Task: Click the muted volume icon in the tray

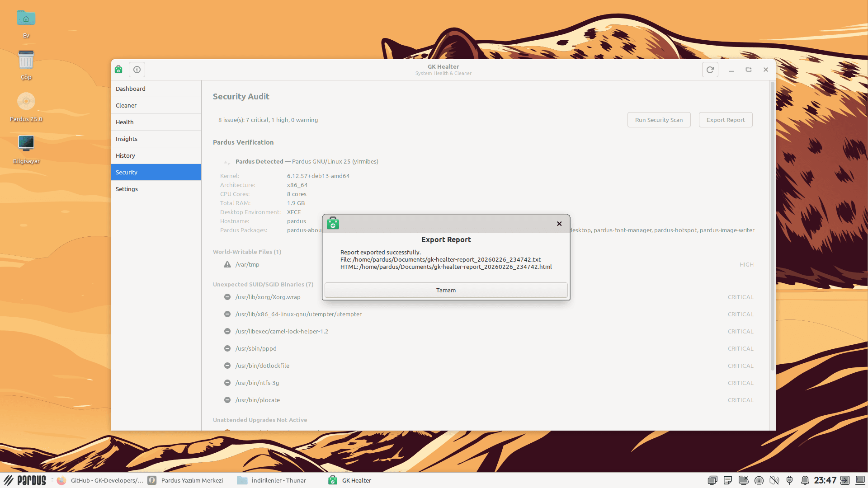Action: tap(774, 480)
